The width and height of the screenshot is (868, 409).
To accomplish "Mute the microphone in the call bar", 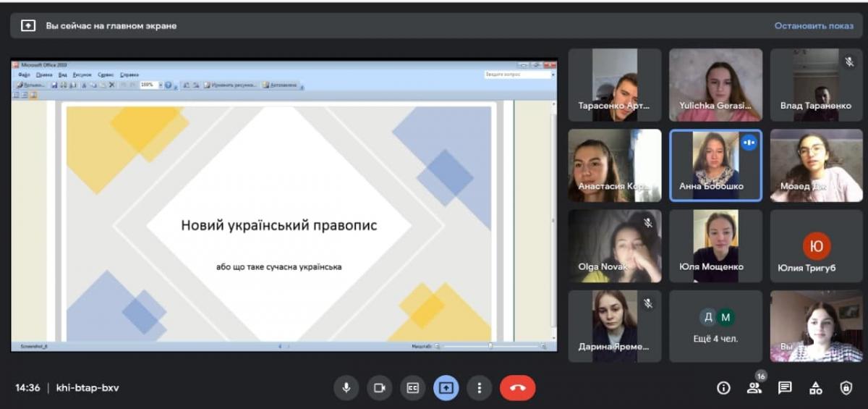I will (x=346, y=388).
